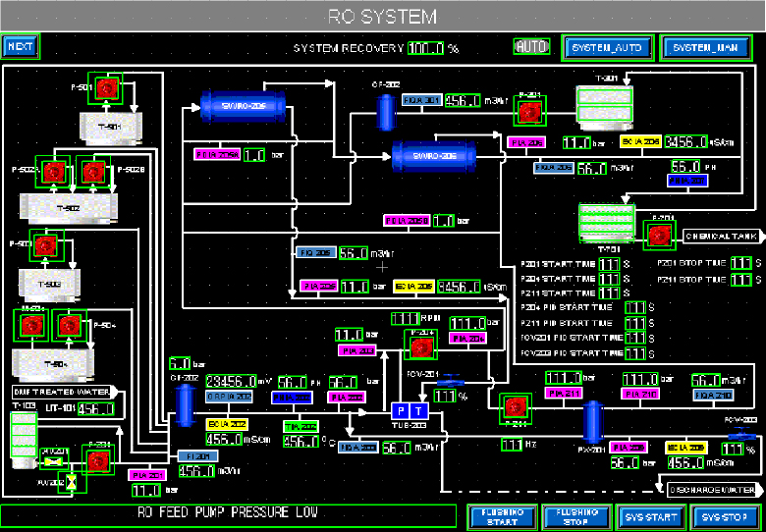
Task: Edit the P204 PID START TIME field
Action: click(635, 308)
